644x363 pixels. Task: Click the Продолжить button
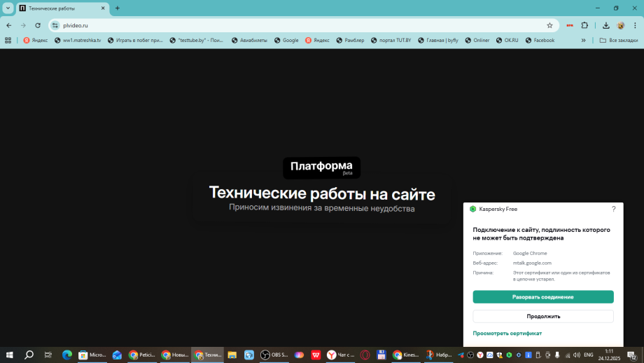point(543,316)
